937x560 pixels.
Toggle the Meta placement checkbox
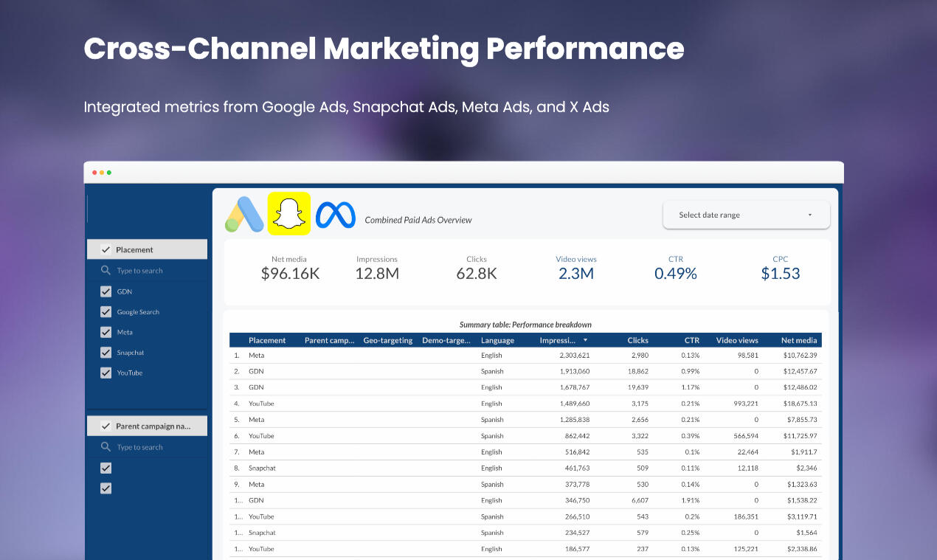106,332
